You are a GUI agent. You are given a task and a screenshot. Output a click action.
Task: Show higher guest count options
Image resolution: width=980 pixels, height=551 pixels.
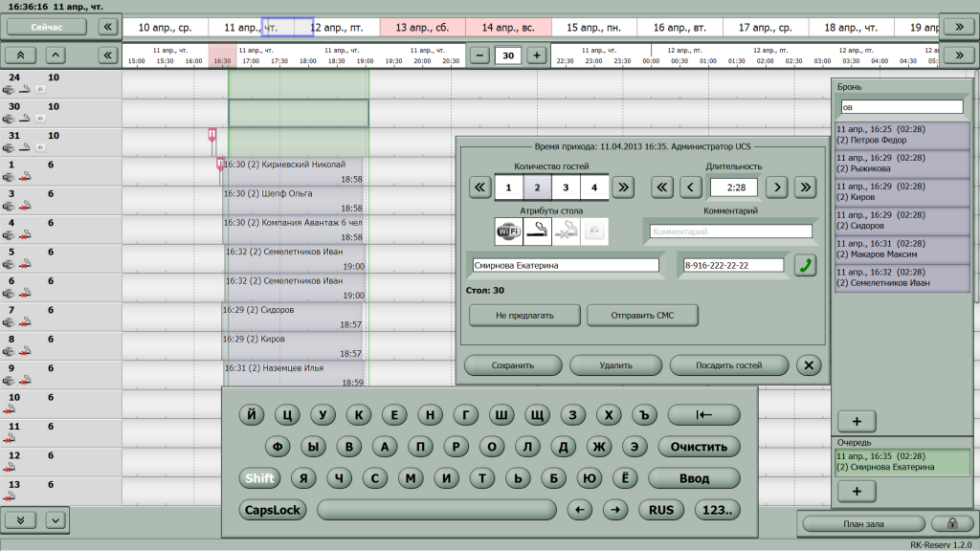[x=623, y=187]
